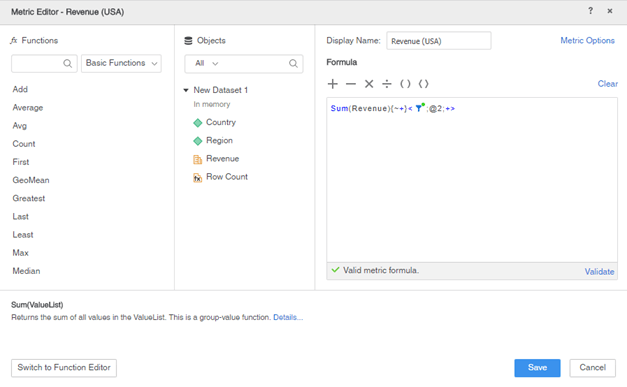Click the help question mark icon
This screenshot has width=627, height=387.
590,11
